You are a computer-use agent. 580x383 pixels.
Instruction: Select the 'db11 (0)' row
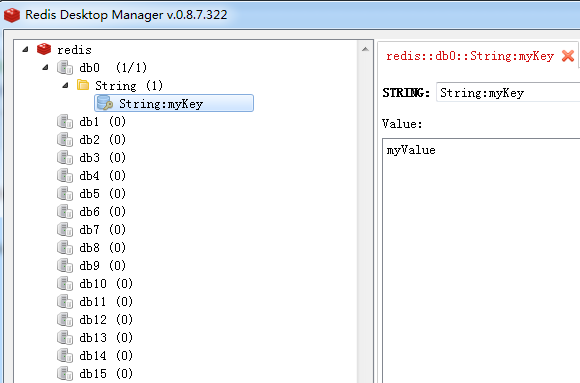pos(106,302)
